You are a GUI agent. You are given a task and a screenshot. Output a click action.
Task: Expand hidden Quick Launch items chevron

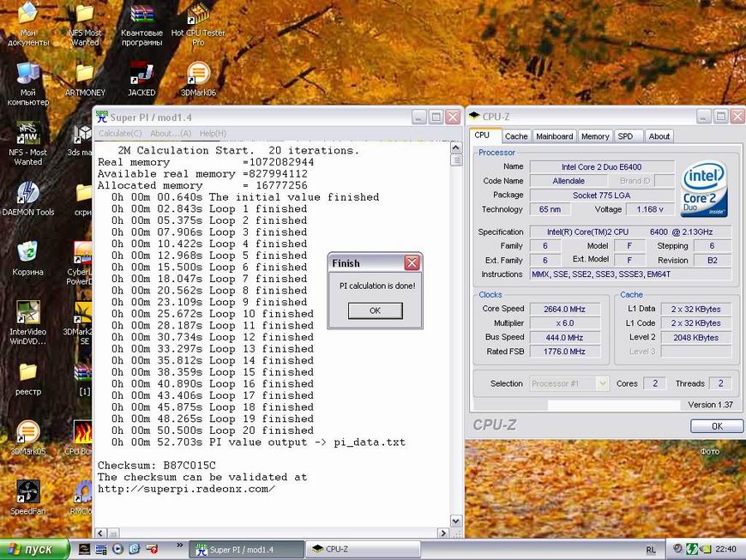click(180, 545)
